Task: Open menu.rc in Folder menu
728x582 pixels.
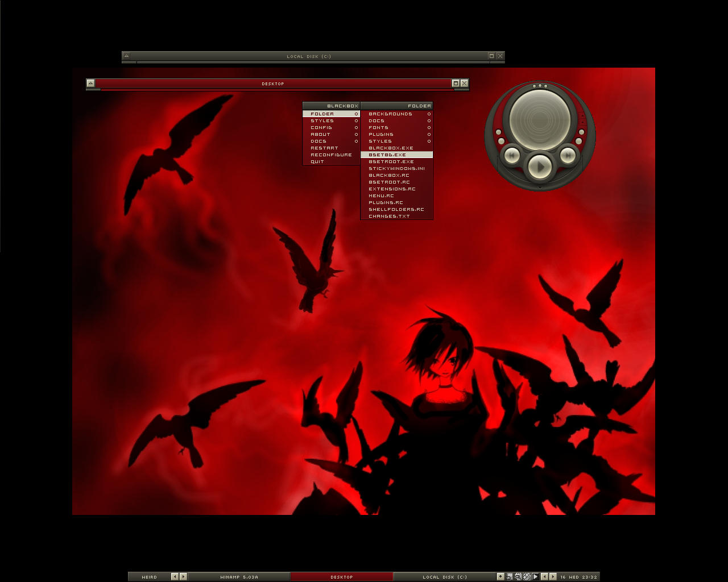Action: [x=396, y=196]
